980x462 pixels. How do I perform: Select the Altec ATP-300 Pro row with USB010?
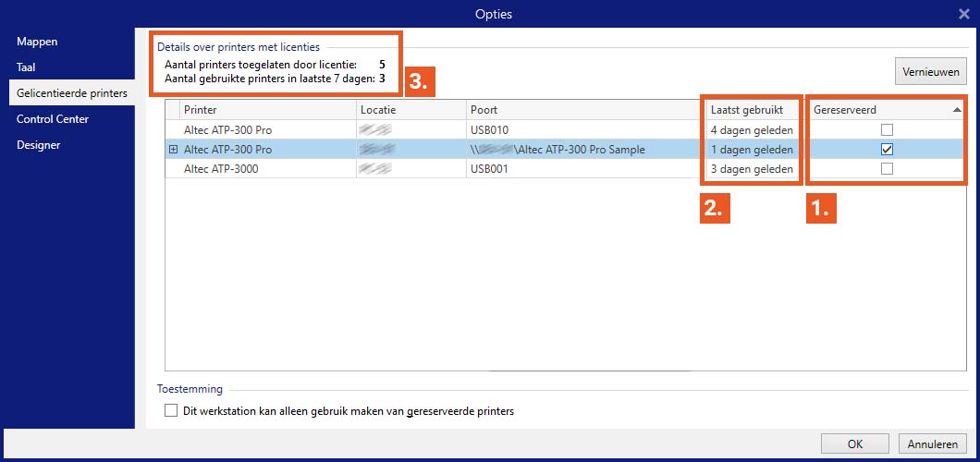566,130
